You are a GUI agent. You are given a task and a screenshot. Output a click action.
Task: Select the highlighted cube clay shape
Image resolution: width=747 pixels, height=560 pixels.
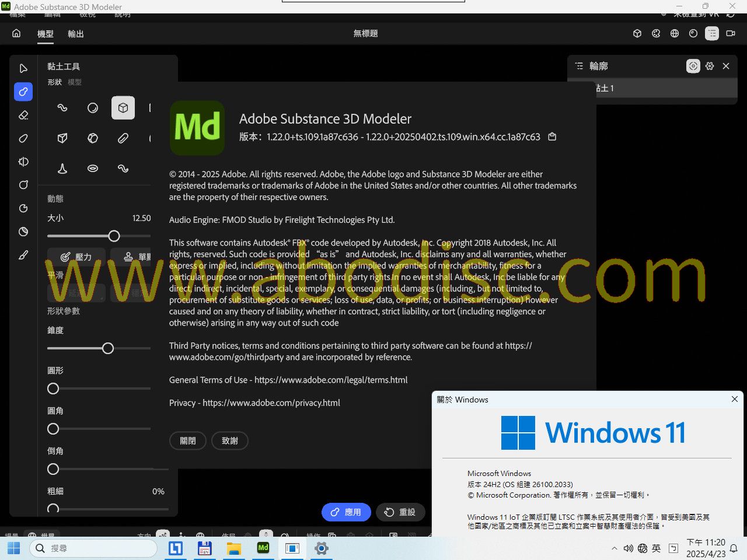123,108
